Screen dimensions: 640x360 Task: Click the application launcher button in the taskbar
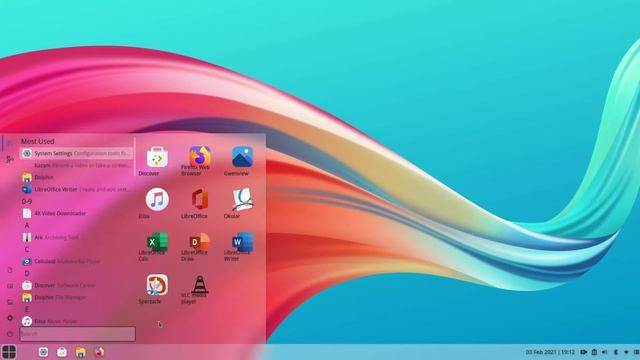coord(9,352)
